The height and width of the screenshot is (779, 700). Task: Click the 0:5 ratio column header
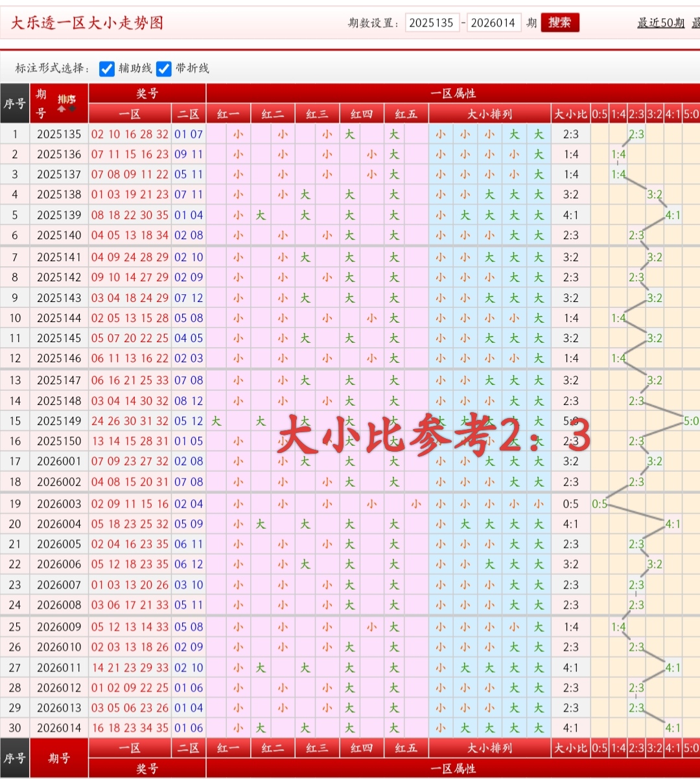tap(599, 113)
